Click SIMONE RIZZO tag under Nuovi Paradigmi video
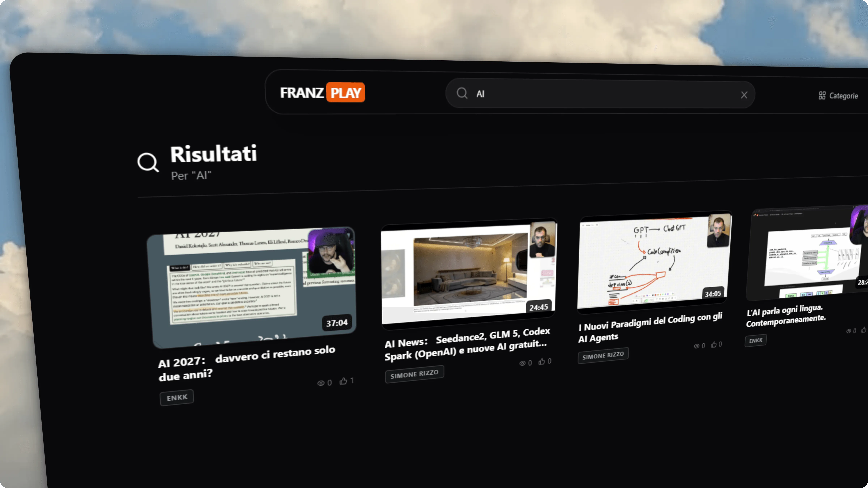 [603, 355]
